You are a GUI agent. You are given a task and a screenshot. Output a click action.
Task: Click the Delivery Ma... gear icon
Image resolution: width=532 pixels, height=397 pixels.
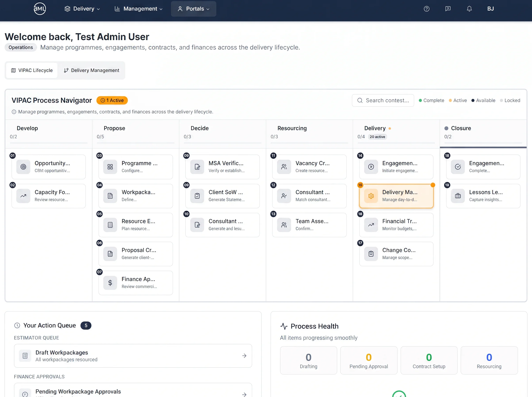pos(371,196)
